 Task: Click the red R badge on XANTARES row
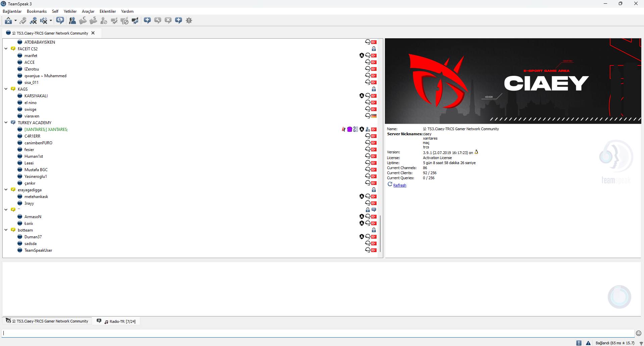(x=344, y=129)
